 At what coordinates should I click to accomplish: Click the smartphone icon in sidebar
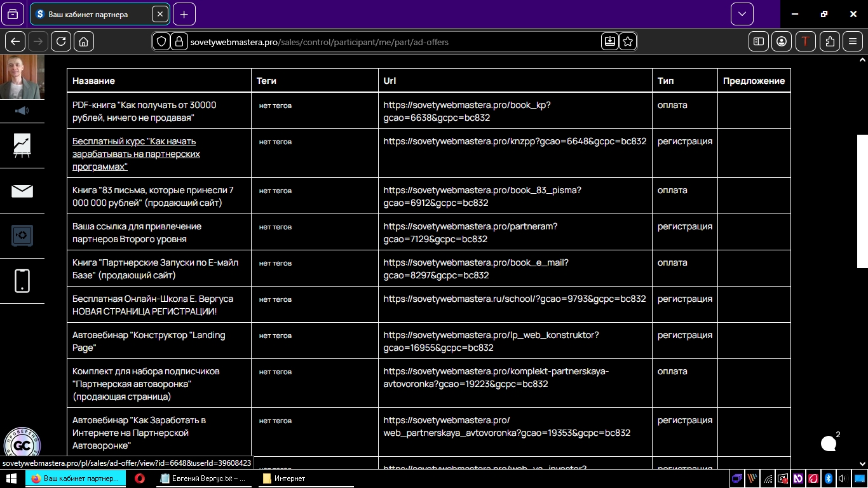point(22,281)
